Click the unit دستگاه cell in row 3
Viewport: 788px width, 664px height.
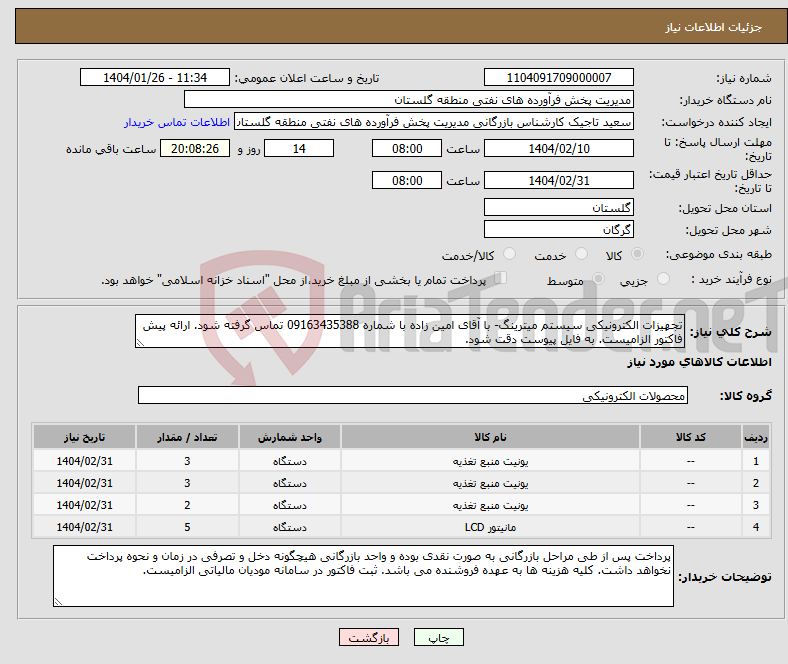pyautogui.click(x=290, y=505)
